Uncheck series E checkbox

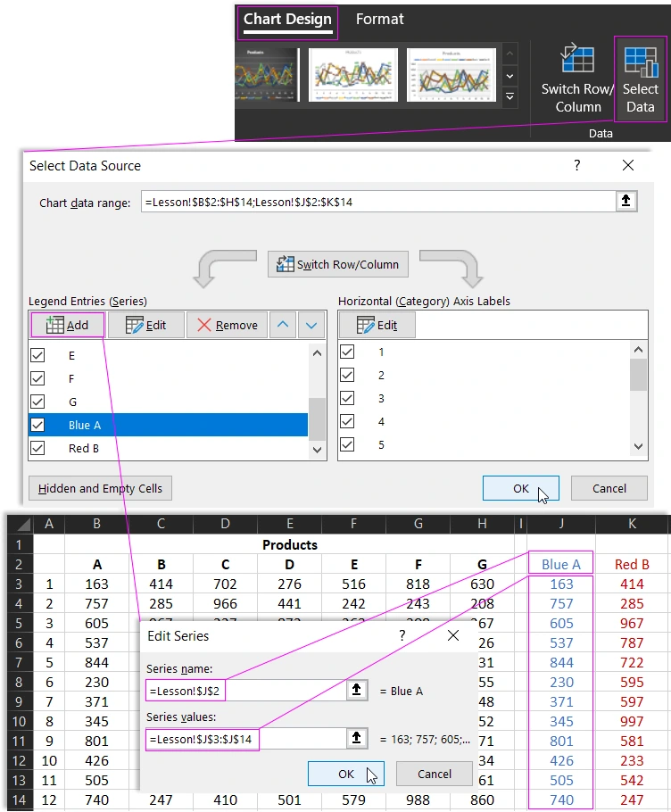[x=37, y=355]
